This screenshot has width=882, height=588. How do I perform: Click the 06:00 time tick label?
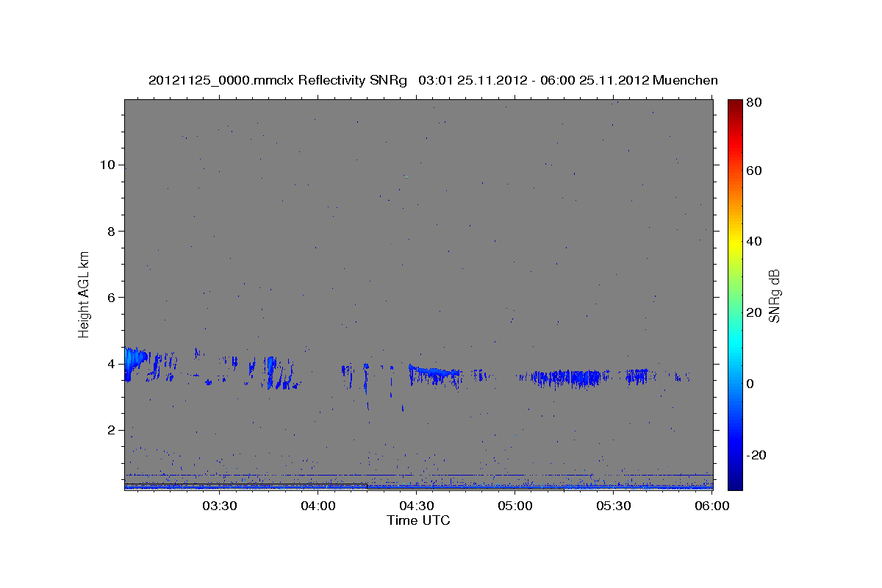[711, 506]
